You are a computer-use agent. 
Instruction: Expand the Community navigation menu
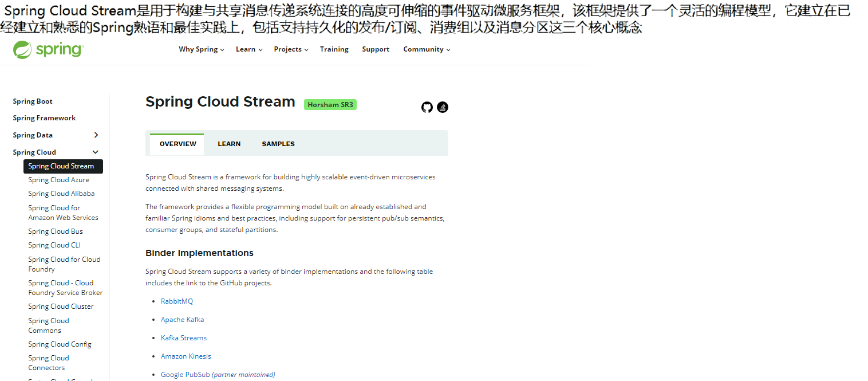(x=427, y=49)
